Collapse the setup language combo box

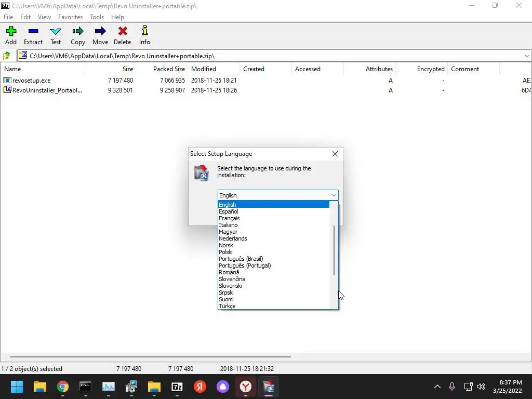[334, 195]
